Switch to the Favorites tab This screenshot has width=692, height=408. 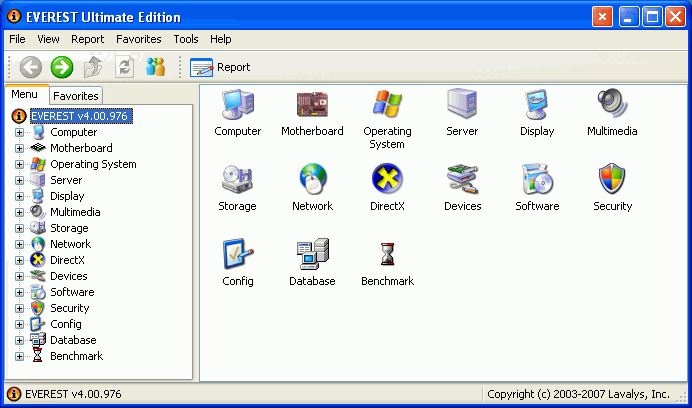75,96
